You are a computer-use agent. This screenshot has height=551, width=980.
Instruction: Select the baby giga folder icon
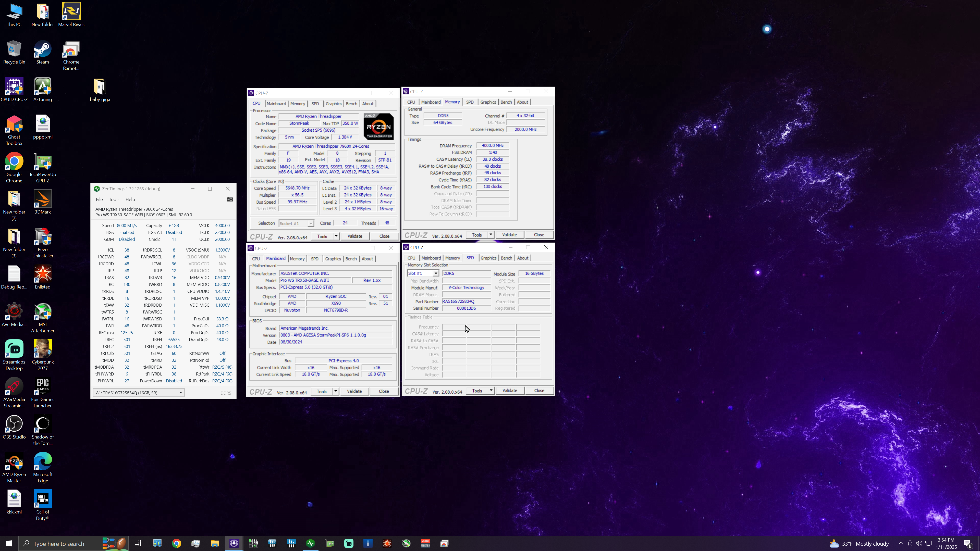point(100,90)
